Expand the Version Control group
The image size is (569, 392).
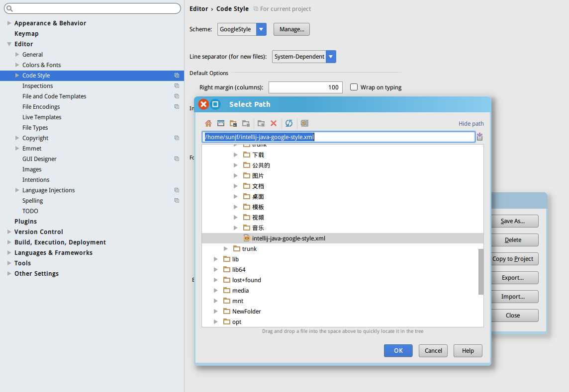point(9,232)
